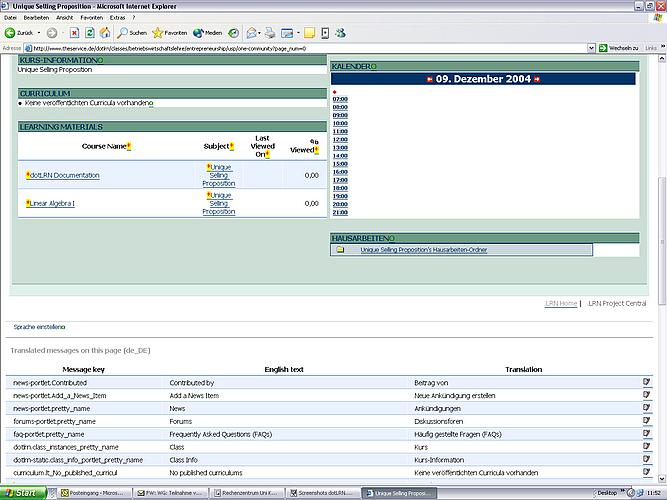
Task: Click the translation marker after Kalender heading
Action: (374, 66)
